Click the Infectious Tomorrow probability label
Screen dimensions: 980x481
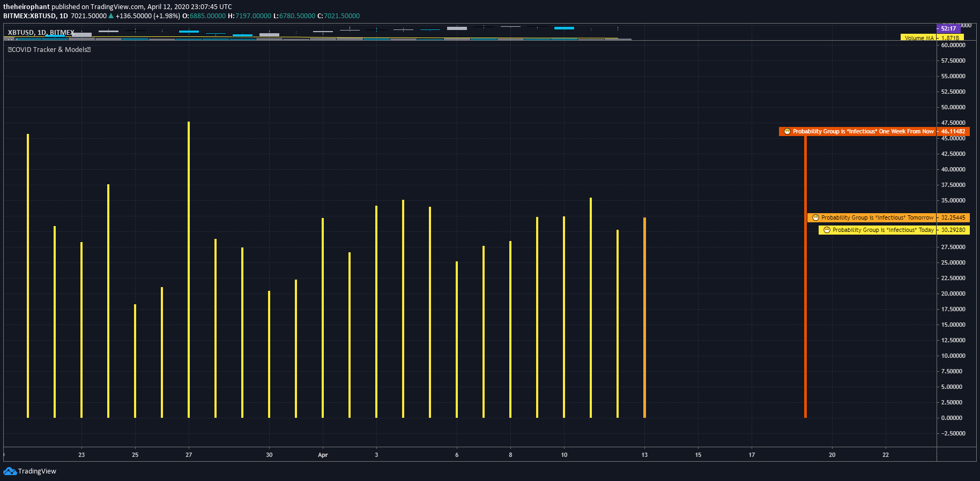[872, 217]
